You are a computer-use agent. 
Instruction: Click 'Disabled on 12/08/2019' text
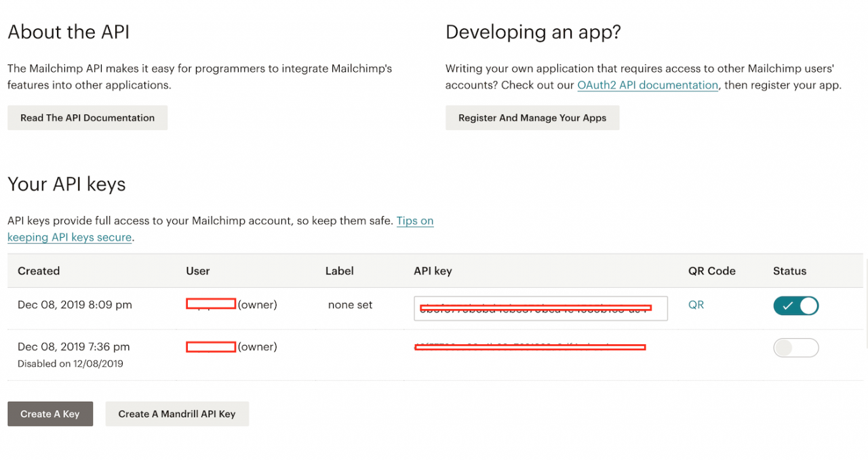(71, 364)
